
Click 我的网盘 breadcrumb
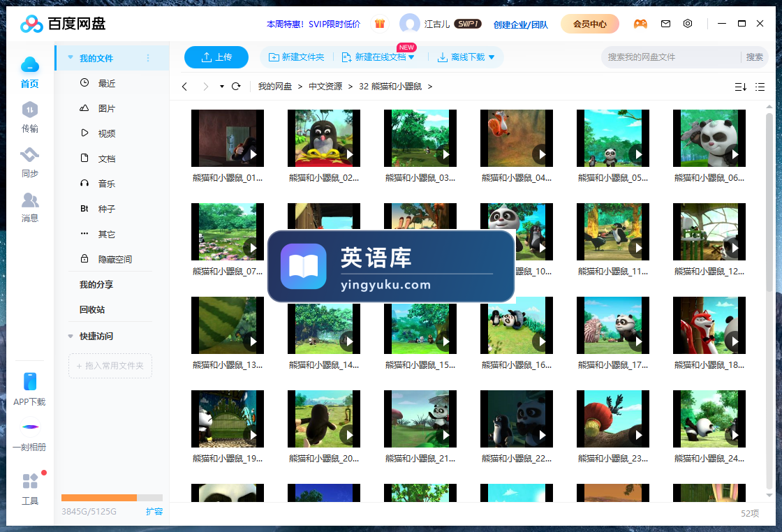pyautogui.click(x=275, y=87)
